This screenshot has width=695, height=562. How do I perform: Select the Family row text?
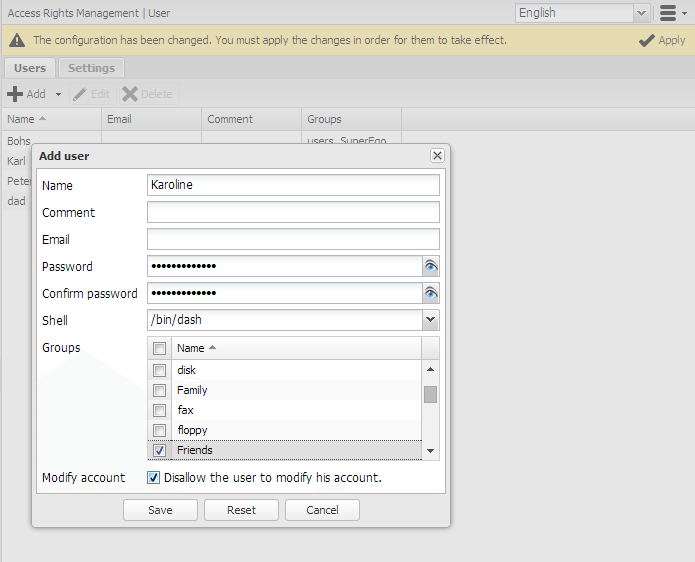coord(192,390)
